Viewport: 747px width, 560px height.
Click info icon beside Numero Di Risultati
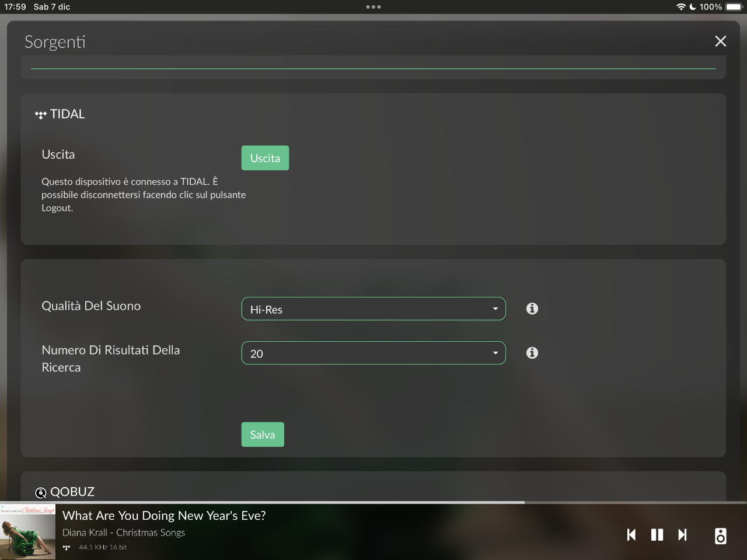click(x=532, y=353)
